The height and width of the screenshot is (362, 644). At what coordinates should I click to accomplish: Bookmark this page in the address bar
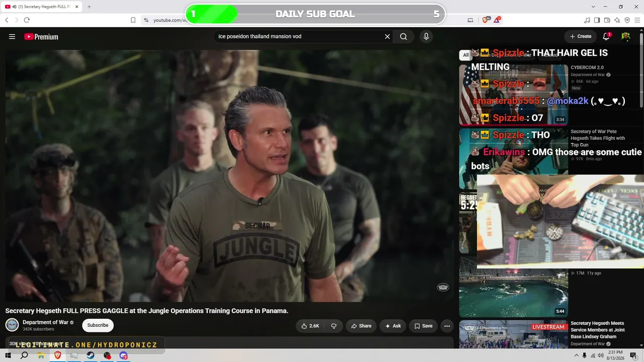click(x=133, y=20)
